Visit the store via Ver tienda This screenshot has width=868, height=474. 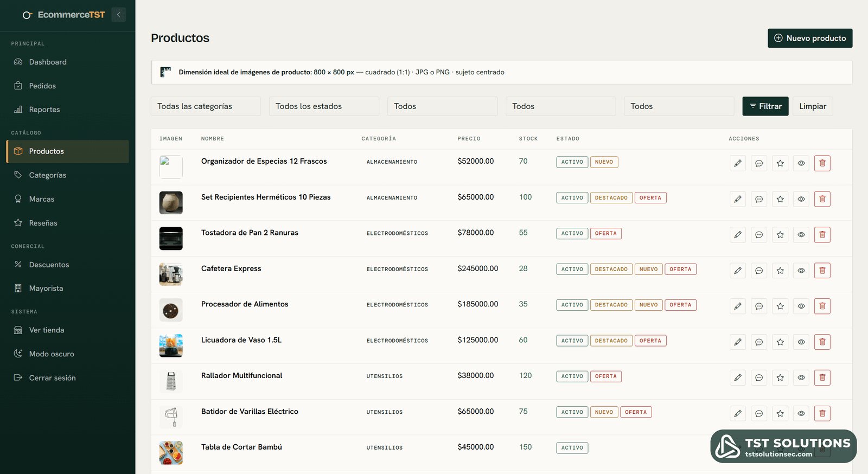point(67,330)
